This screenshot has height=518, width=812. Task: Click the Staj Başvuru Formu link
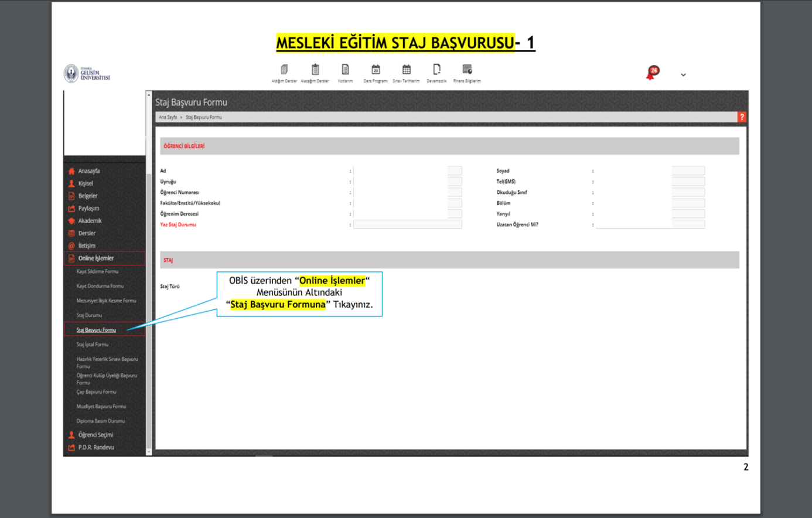click(96, 330)
